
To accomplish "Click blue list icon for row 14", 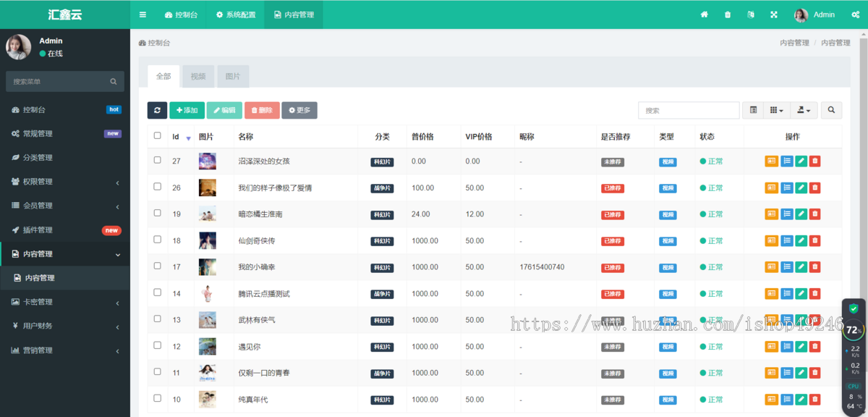I will point(787,293).
